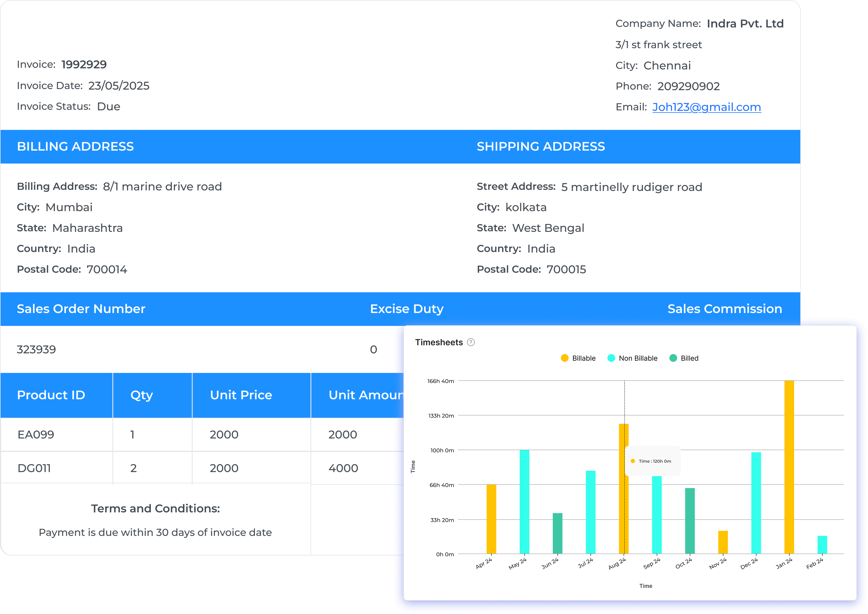Select billing postal code 700014
868x614 pixels.
(107, 269)
